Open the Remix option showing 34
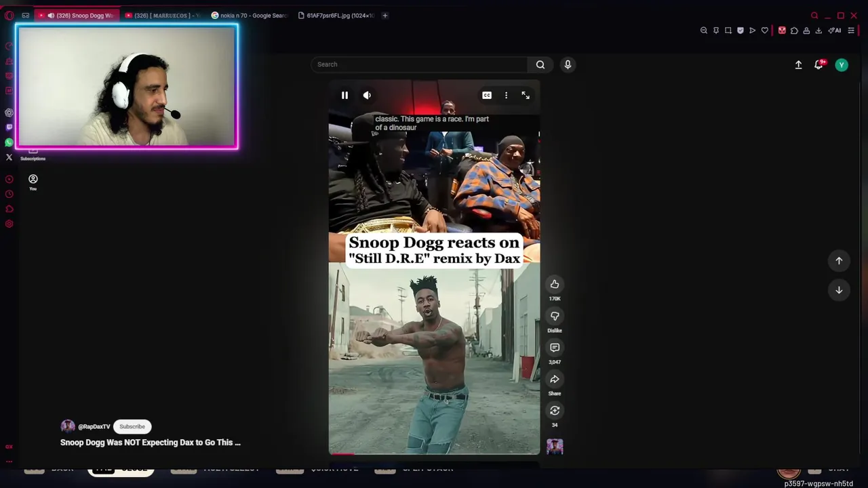 pos(555,411)
